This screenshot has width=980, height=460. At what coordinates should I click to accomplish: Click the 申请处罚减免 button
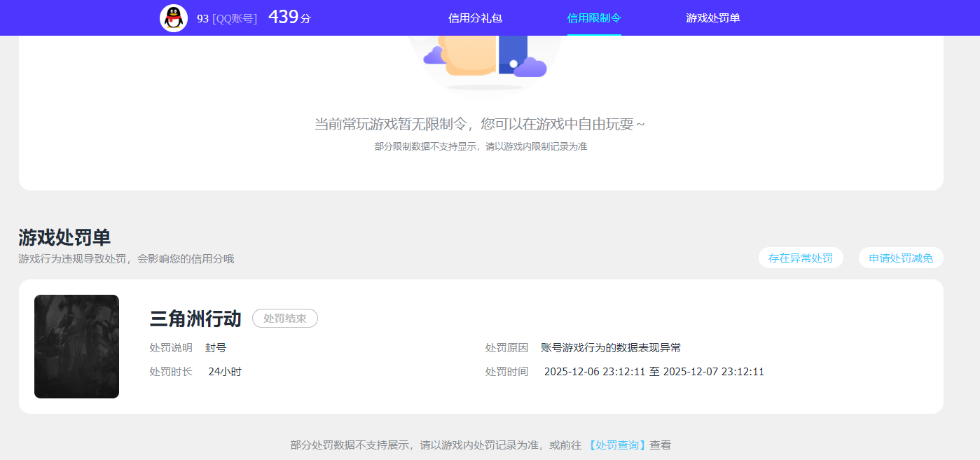point(900,258)
